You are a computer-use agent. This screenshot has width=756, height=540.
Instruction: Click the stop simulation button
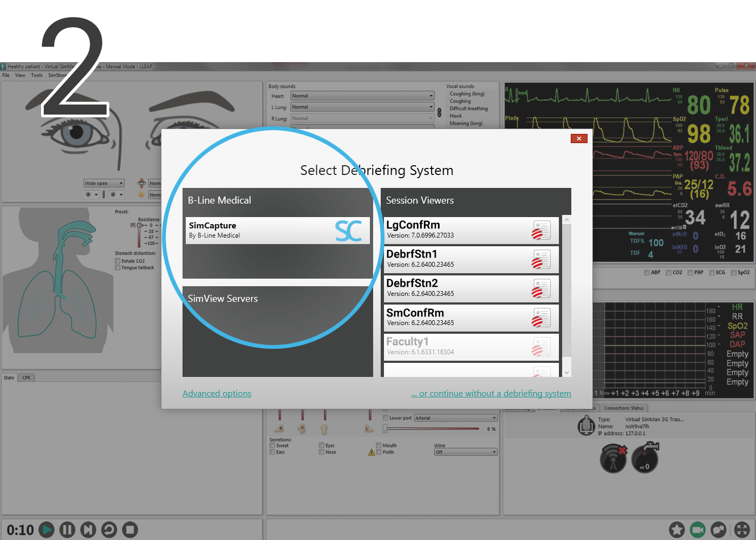(x=130, y=530)
